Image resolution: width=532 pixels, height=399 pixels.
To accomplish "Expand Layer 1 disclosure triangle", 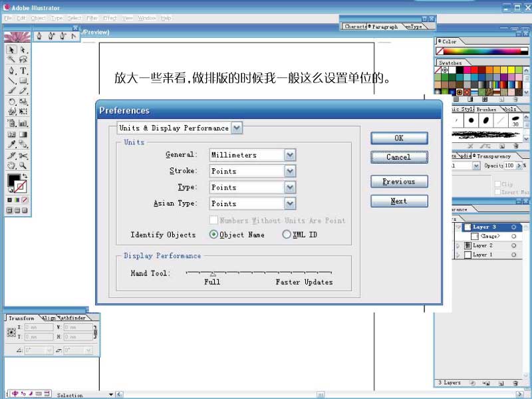I will (x=458, y=255).
